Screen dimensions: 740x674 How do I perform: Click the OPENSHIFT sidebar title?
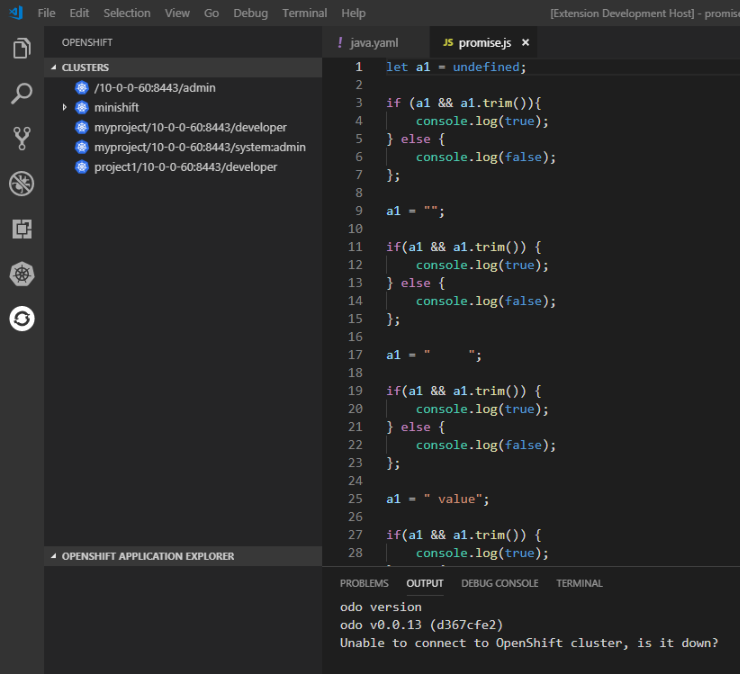point(87,42)
